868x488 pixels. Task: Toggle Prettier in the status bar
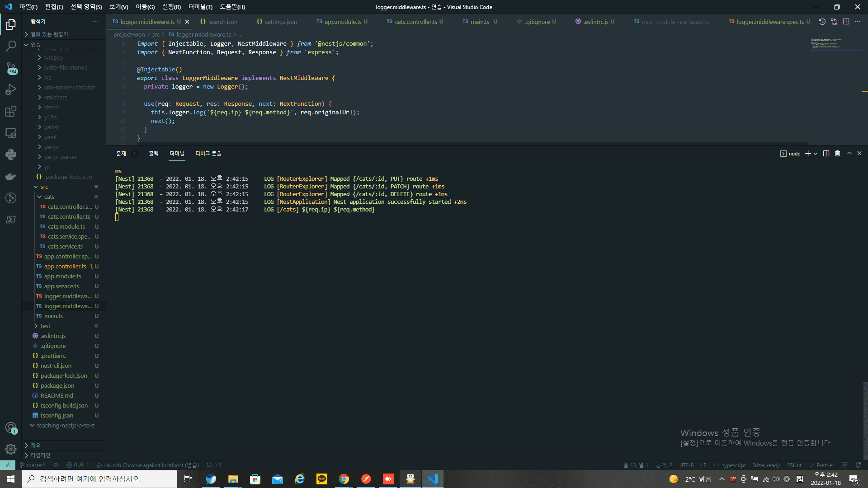(822, 465)
